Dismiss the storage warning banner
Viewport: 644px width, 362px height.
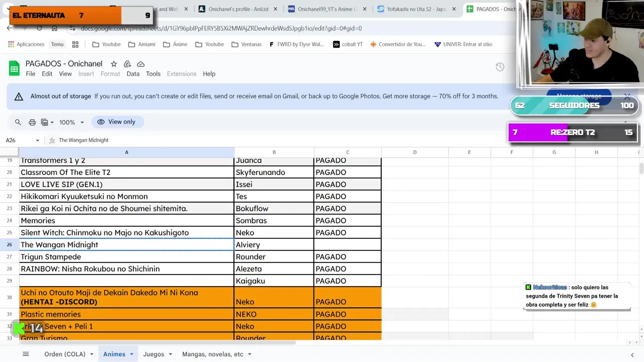[627, 96]
